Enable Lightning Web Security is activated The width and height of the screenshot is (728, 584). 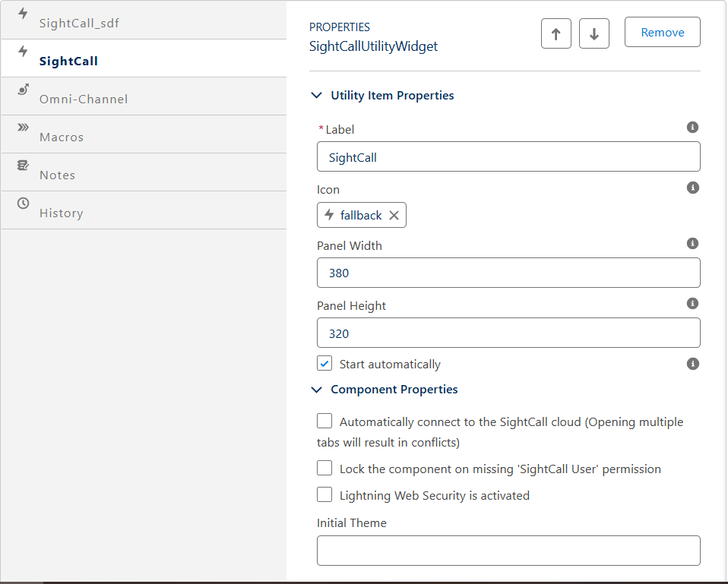(324, 494)
